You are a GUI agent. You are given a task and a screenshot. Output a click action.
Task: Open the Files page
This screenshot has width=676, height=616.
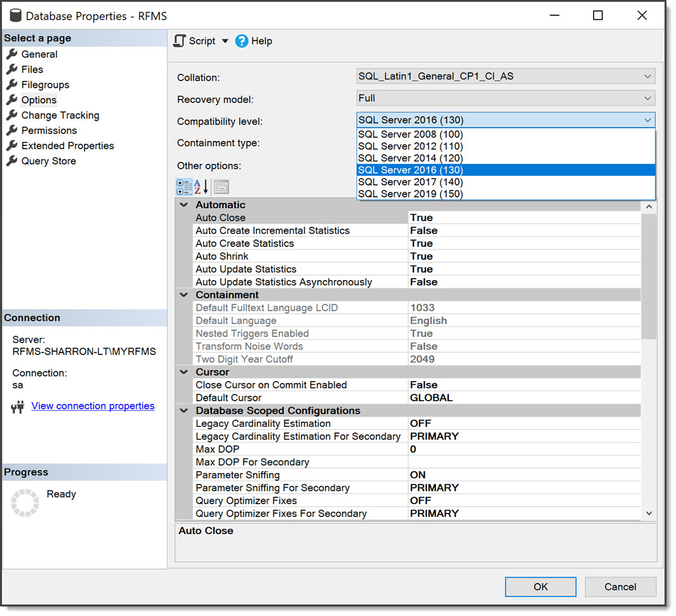point(32,69)
